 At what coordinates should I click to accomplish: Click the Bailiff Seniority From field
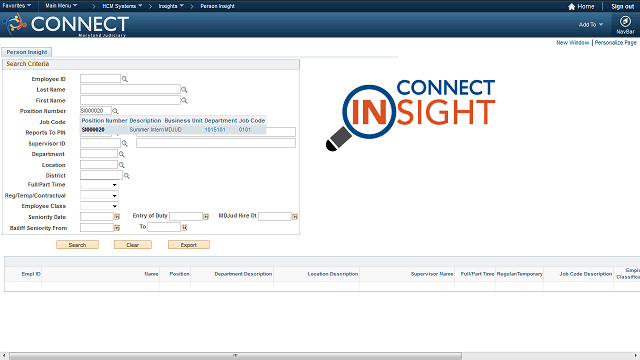(x=97, y=227)
